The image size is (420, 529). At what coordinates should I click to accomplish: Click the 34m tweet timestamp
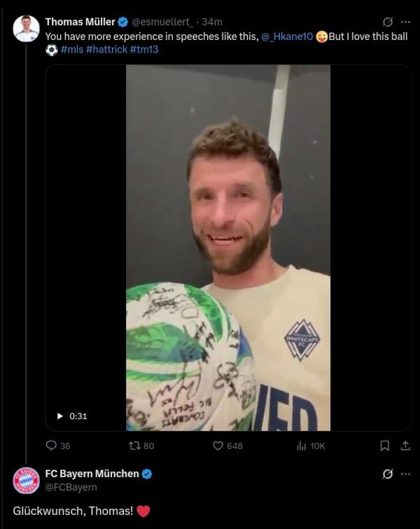[x=212, y=22]
